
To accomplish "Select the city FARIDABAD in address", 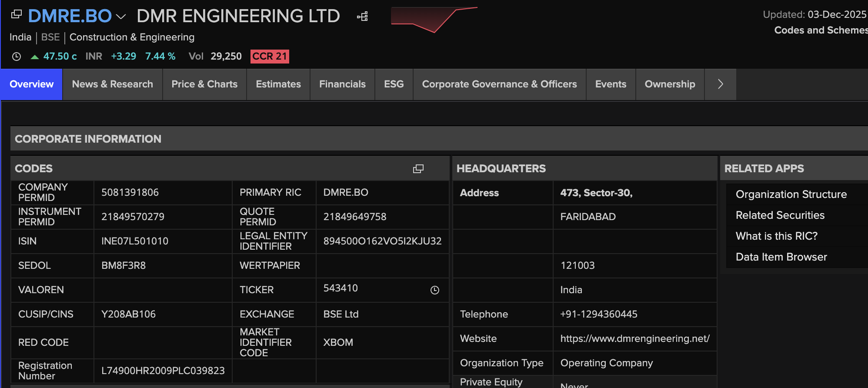I will pyautogui.click(x=588, y=217).
